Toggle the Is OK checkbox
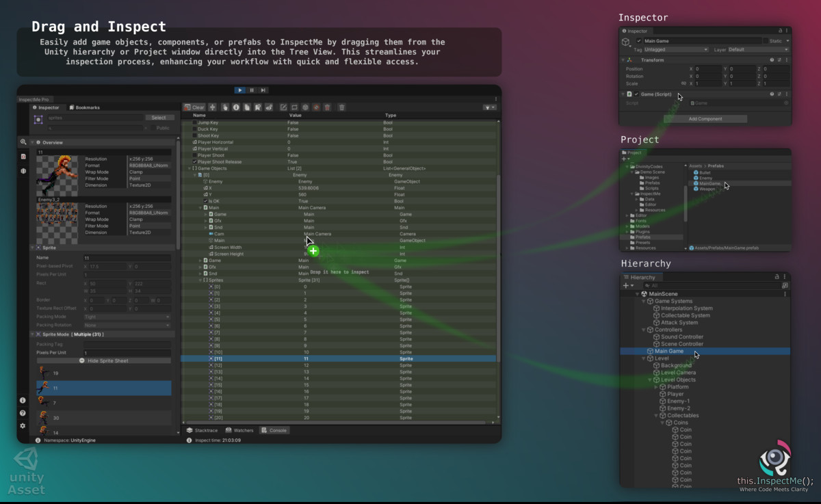The width and height of the screenshot is (821, 504). [206, 201]
